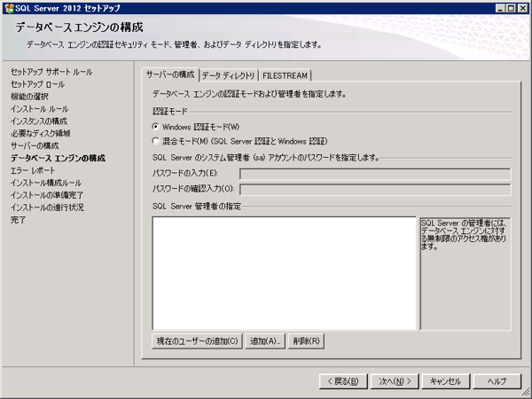Click インスタンスの構成 step in sidebar
532x399 pixels.
pos(39,121)
